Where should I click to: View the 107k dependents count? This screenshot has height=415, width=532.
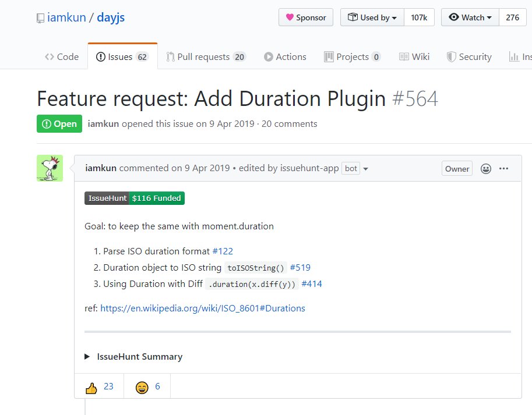click(419, 17)
